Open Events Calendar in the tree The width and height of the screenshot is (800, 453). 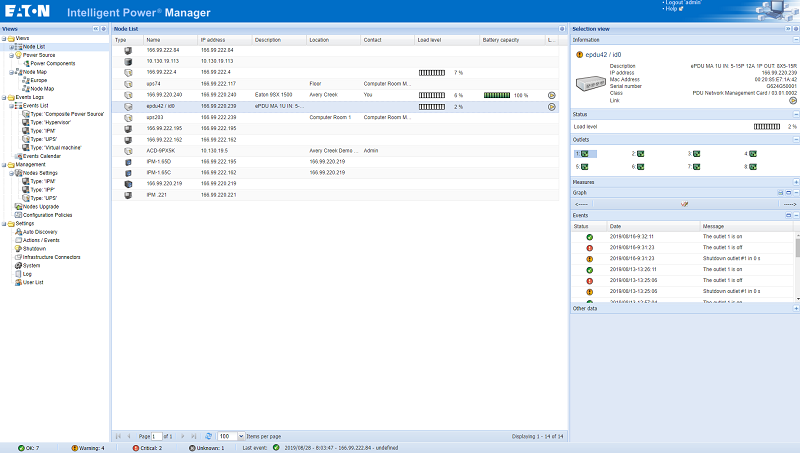pos(41,156)
